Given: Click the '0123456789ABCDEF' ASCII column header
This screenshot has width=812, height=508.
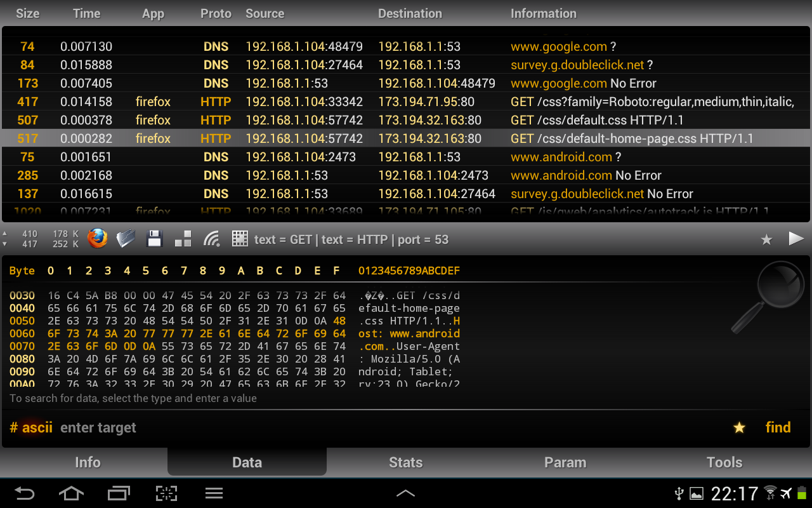Looking at the screenshot, I should pyautogui.click(x=409, y=271).
